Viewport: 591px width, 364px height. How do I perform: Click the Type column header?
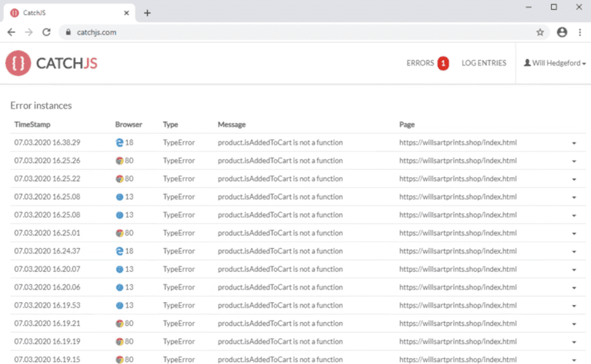click(x=170, y=125)
